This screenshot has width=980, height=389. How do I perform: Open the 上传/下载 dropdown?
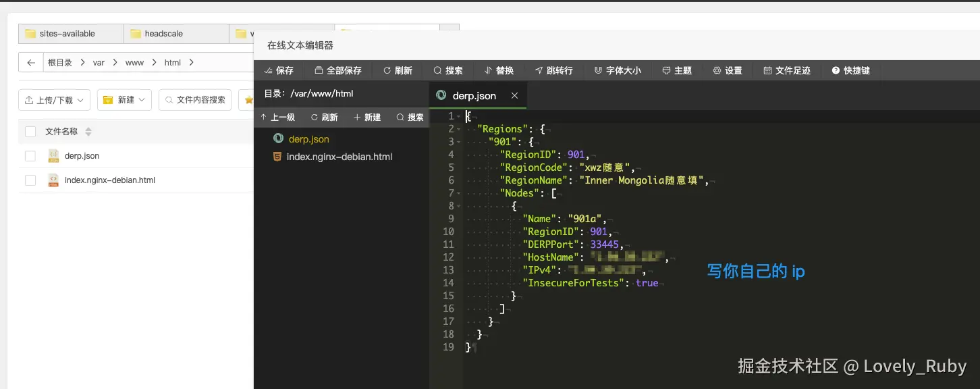pos(54,100)
